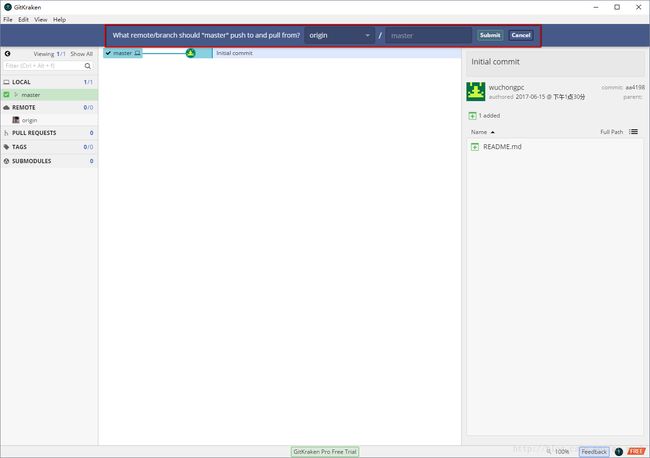Click the computer icon on master label
The width and height of the screenshot is (650, 458).
pos(137,53)
